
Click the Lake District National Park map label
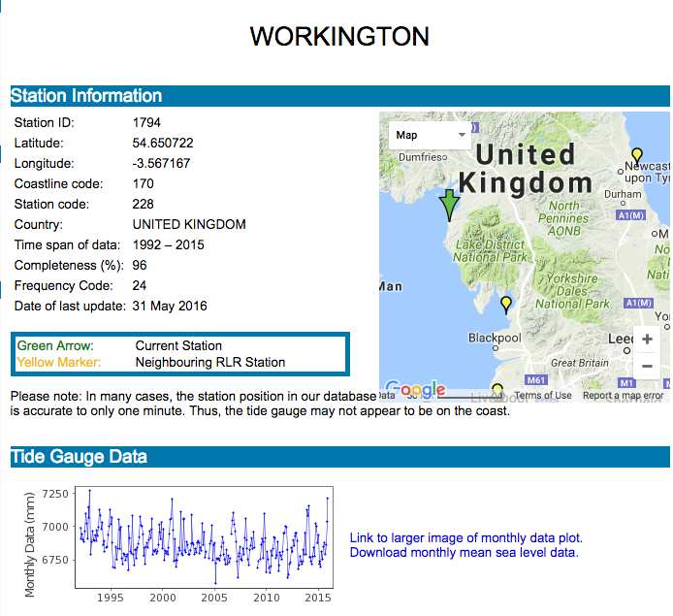(x=490, y=250)
